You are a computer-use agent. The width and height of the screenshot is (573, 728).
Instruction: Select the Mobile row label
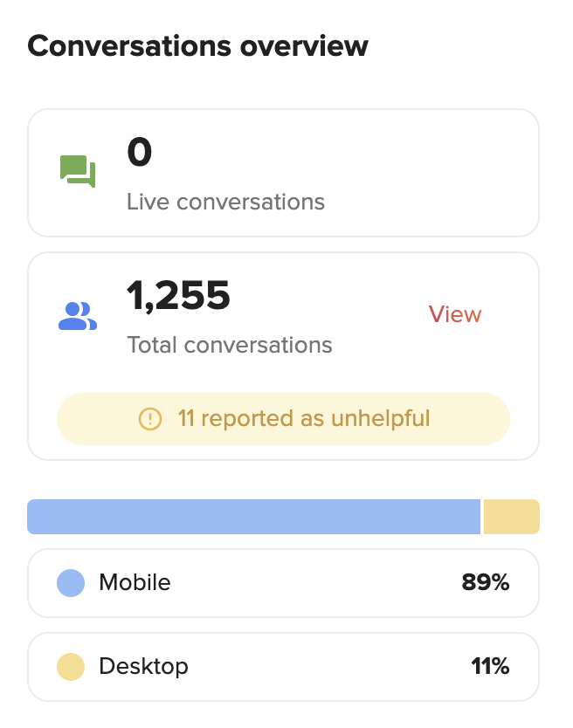pyautogui.click(x=135, y=583)
